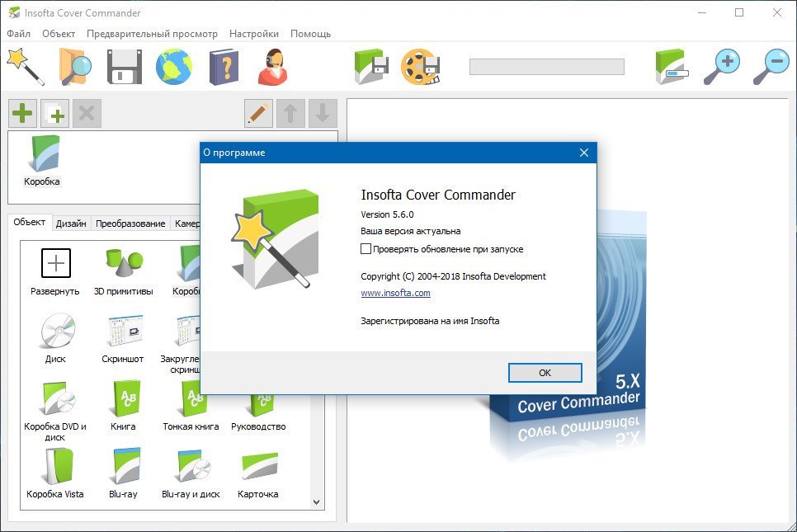797x532 pixels.
Task: Switch to the Преобразование tab
Action: [x=130, y=223]
